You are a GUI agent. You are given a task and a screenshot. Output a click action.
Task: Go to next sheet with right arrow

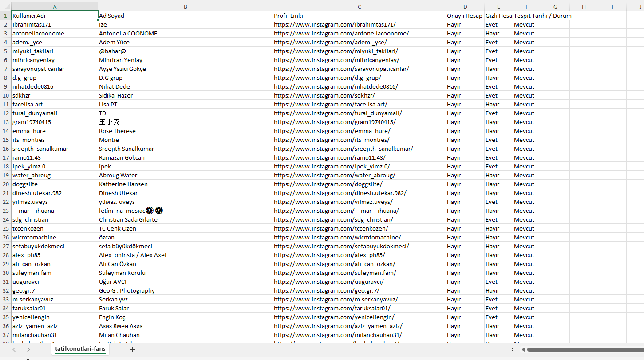pyautogui.click(x=28, y=349)
